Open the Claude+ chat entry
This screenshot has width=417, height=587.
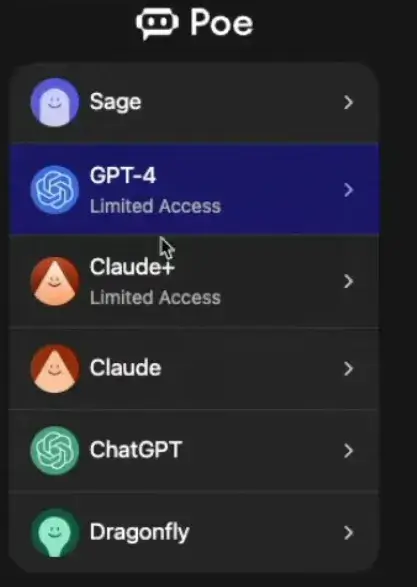[194, 281]
